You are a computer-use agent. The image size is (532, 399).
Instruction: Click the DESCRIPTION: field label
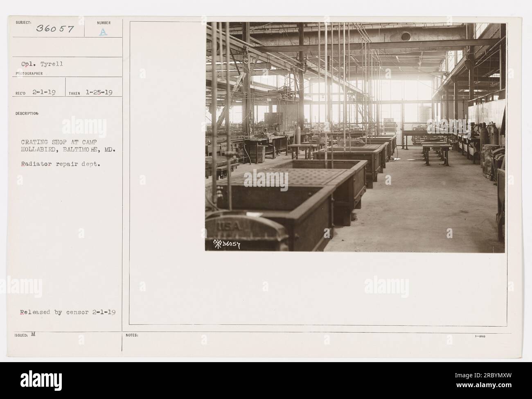tap(27, 113)
